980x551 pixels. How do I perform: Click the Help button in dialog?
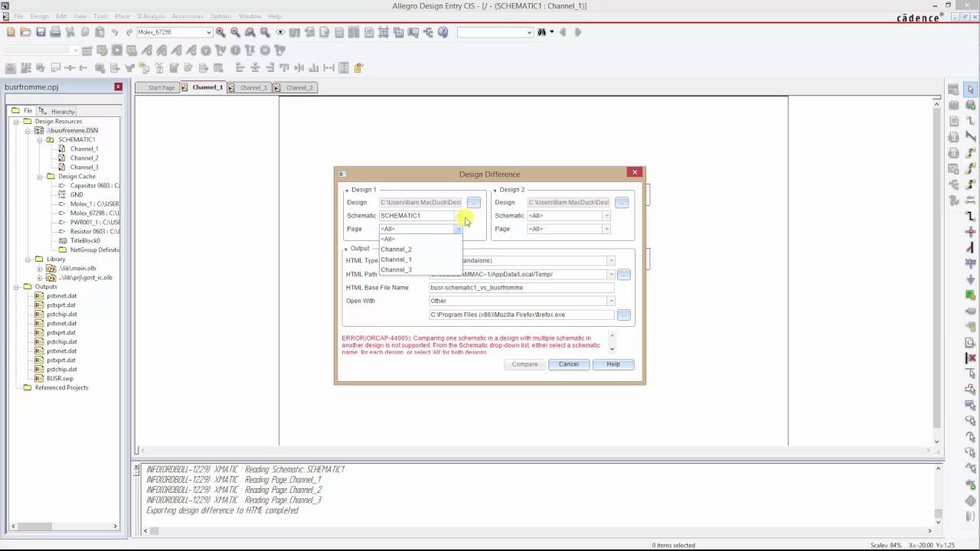[613, 364]
